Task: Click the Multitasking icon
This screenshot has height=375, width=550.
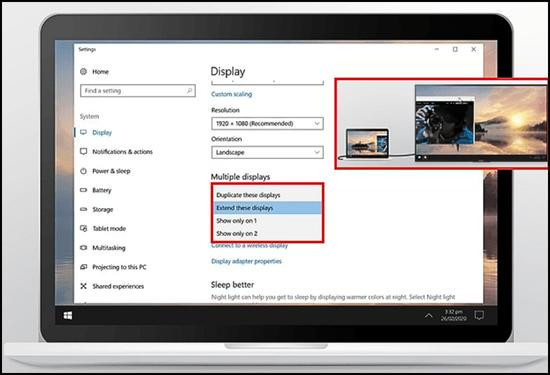Action: click(x=83, y=248)
